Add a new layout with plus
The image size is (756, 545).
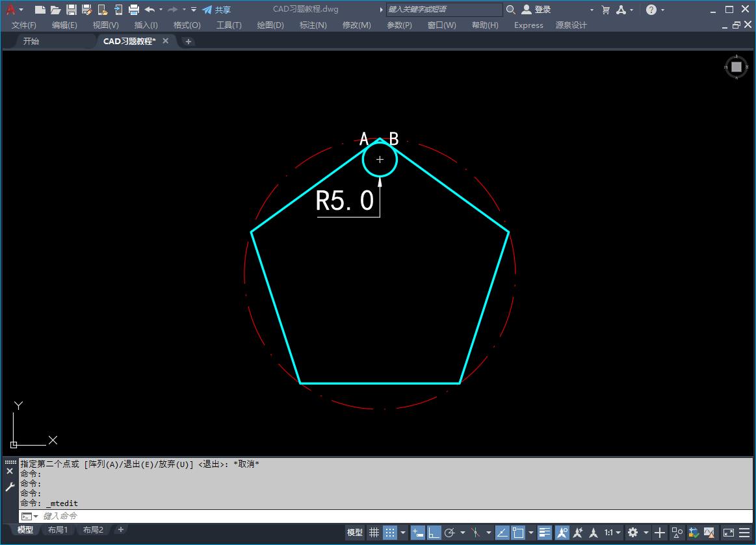(120, 529)
